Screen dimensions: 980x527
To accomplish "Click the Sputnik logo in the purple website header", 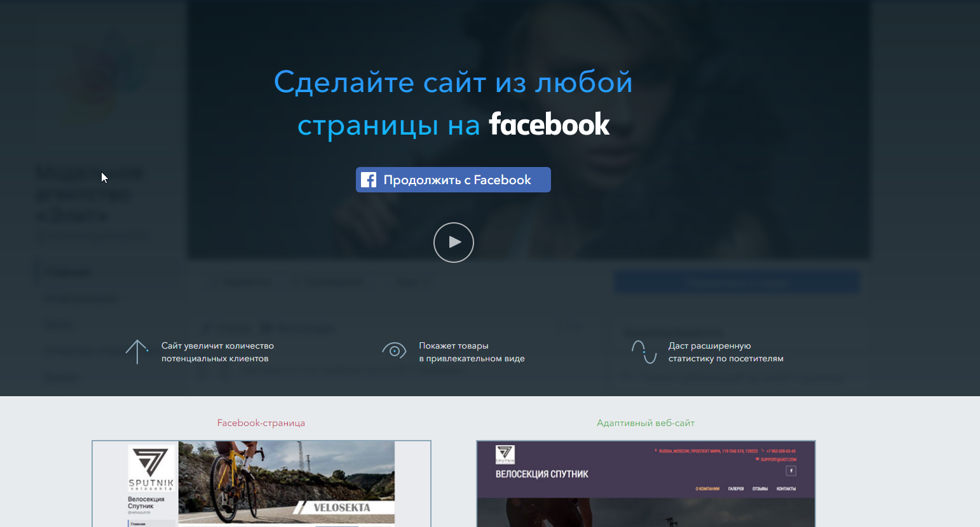I will coord(505,455).
